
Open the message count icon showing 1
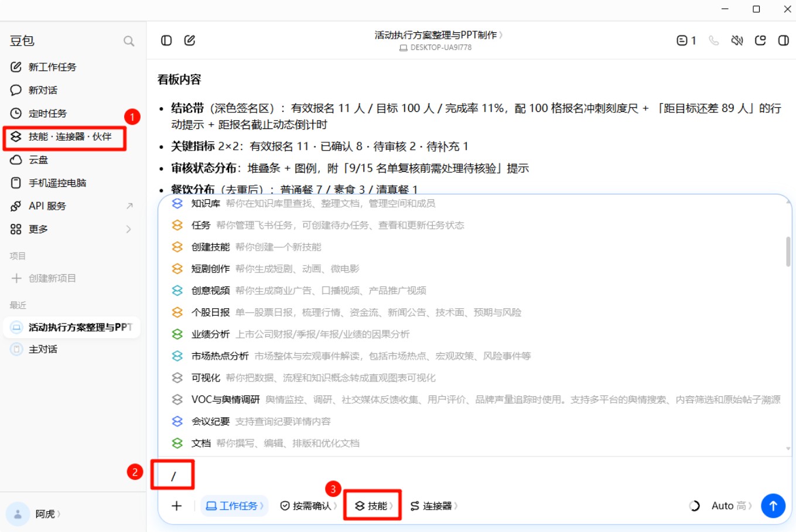pos(686,40)
